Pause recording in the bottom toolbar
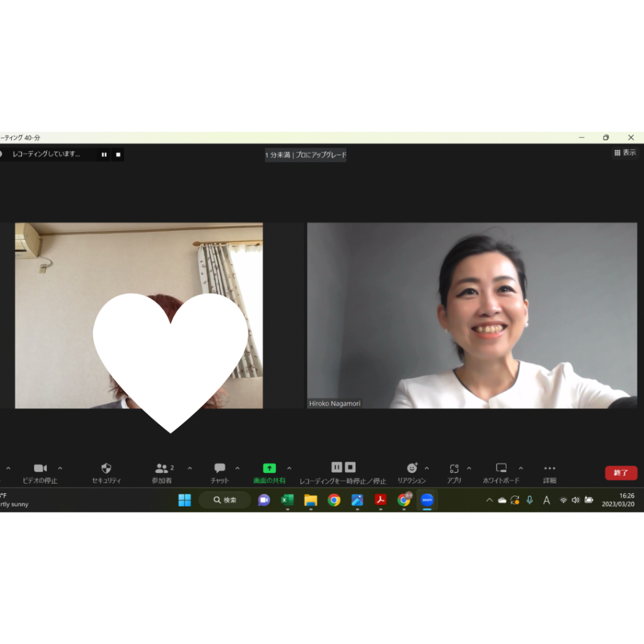The width and height of the screenshot is (644, 644). [336, 467]
